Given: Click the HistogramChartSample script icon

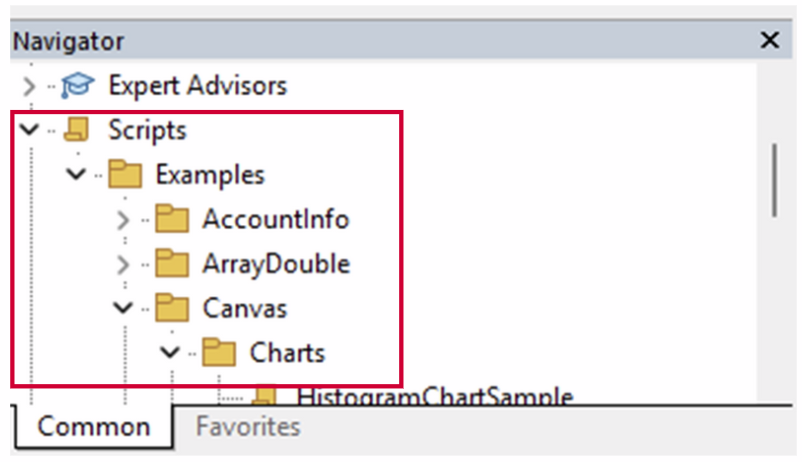Looking at the screenshot, I should point(266,396).
